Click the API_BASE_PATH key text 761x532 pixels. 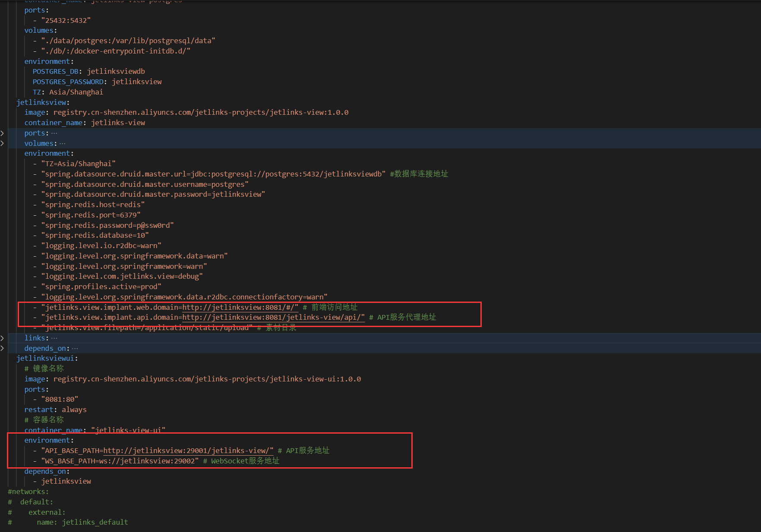[x=72, y=450]
